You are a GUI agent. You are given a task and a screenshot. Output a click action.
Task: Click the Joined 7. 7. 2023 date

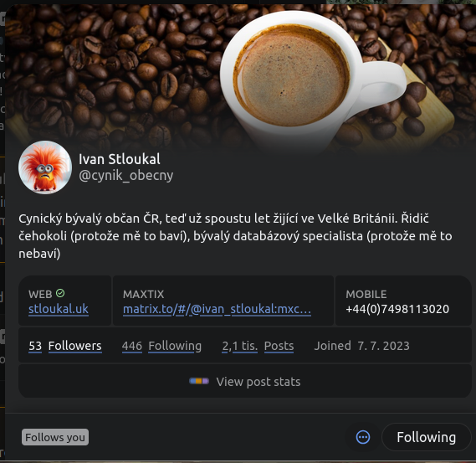point(362,346)
